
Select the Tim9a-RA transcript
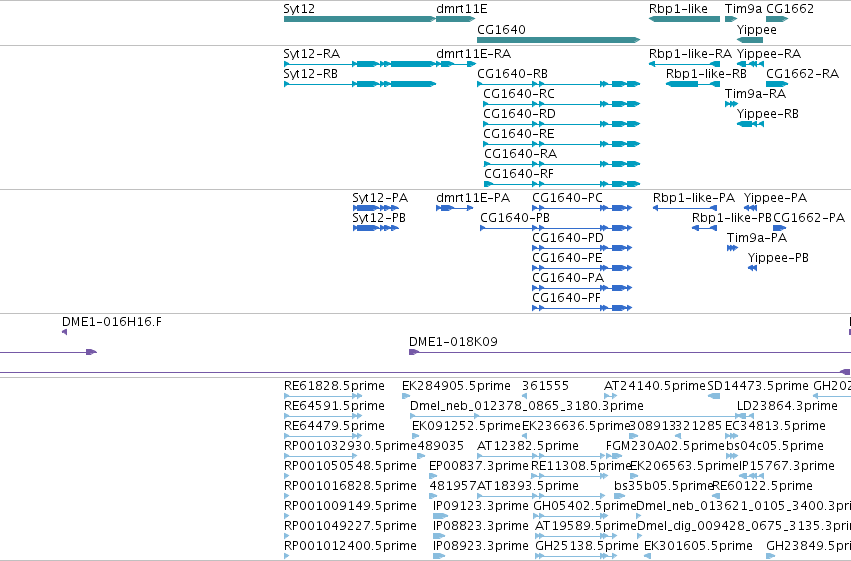coord(731,104)
